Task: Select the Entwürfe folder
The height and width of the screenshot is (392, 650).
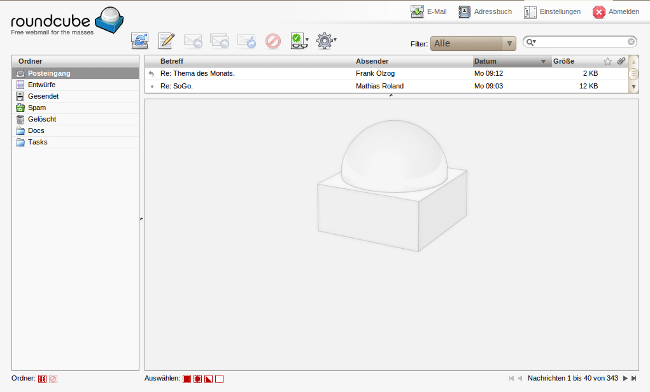Action: (x=75, y=85)
